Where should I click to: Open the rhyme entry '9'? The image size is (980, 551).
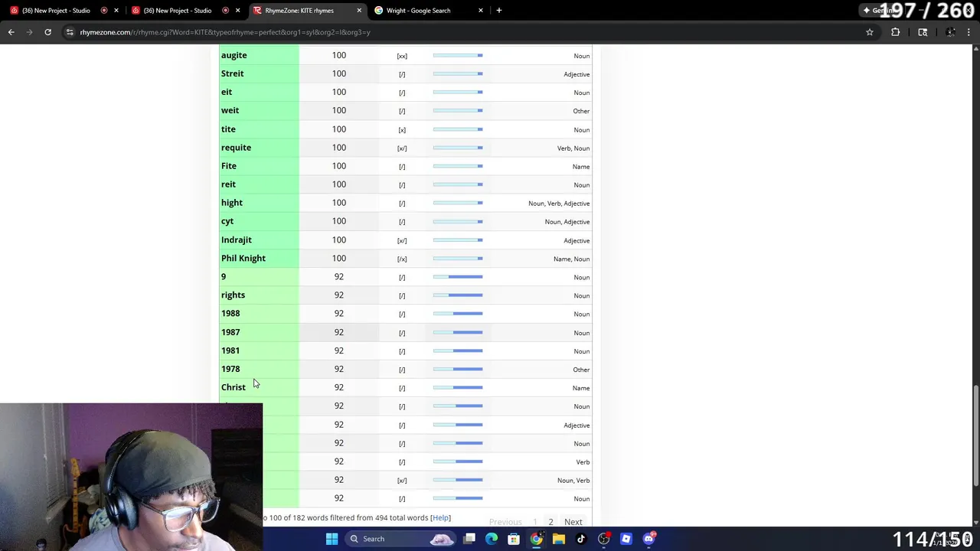point(224,276)
